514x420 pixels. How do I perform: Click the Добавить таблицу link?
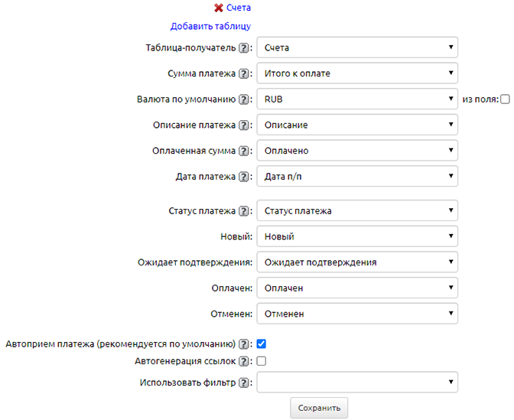tap(210, 25)
